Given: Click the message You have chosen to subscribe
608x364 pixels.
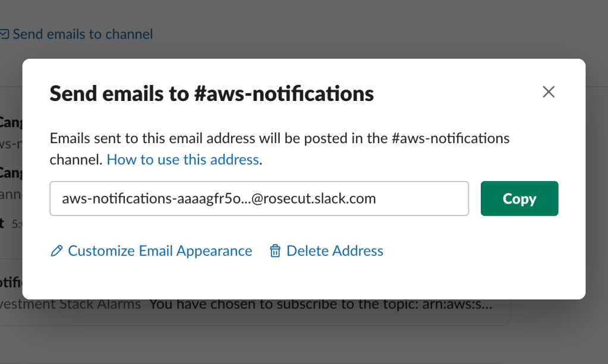Looking at the screenshot, I should point(321,305).
